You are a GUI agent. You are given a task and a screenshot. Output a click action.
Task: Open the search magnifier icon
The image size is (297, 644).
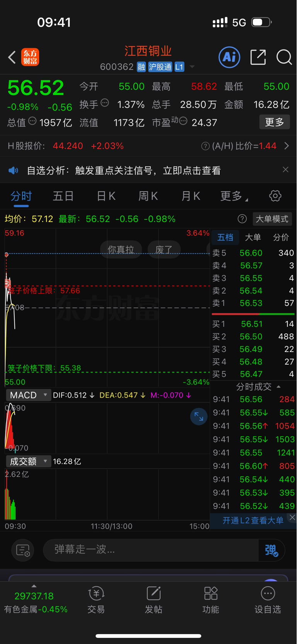coord(284,57)
